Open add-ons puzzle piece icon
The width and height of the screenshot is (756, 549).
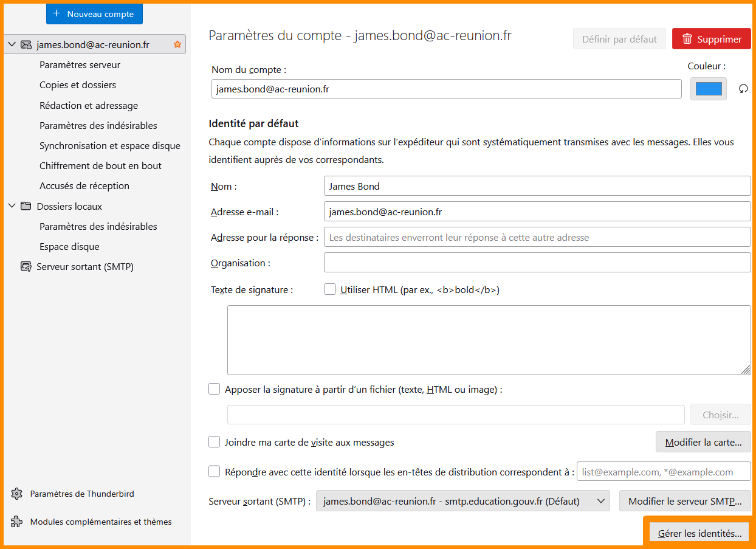17,522
